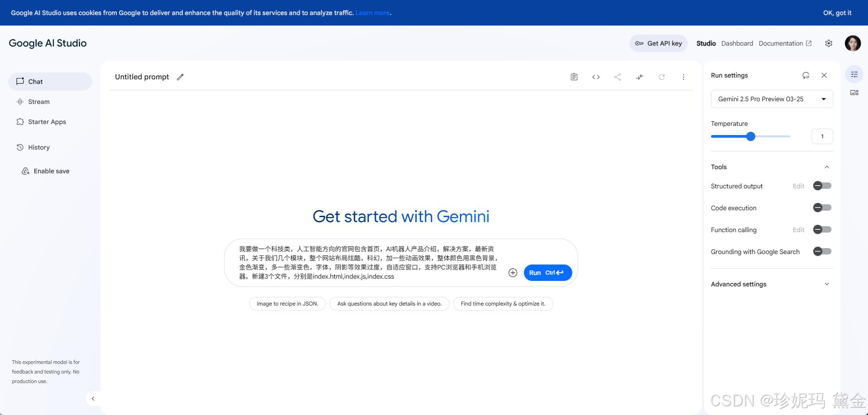Switch to the Studio tab
Image resolution: width=868 pixels, height=415 pixels.
pyautogui.click(x=706, y=43)
